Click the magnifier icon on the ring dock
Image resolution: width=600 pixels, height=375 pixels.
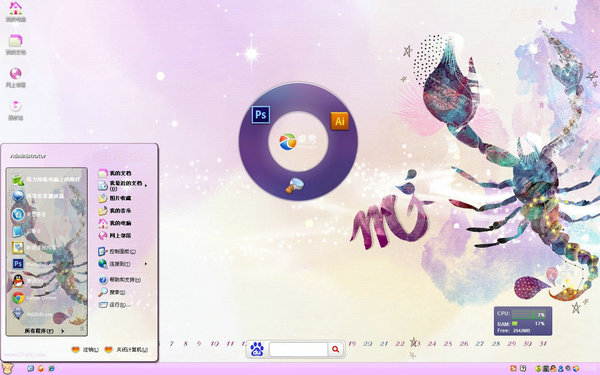[x=295, y=186]
